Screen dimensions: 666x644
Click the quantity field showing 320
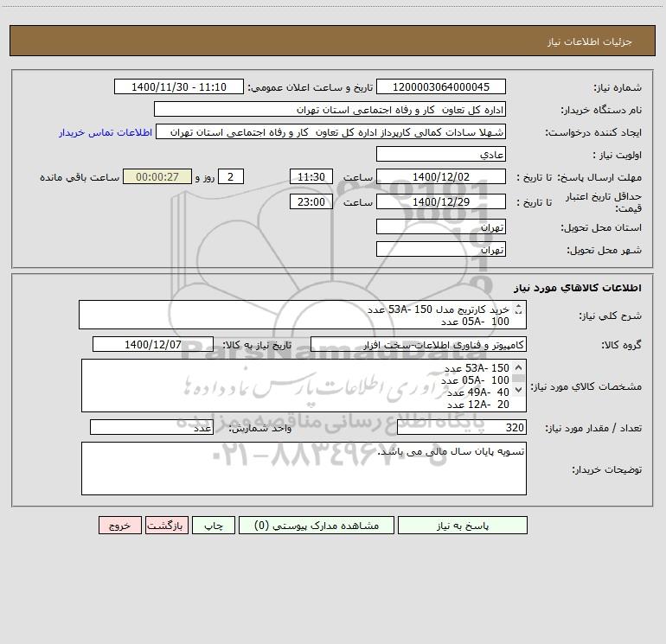462,428
